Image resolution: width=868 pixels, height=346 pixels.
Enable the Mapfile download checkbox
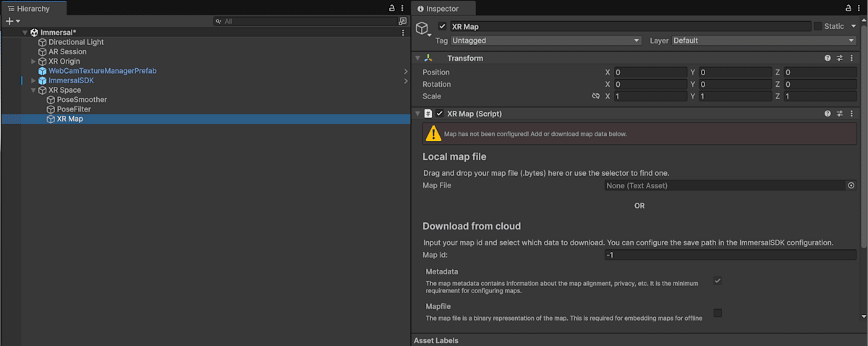(718, 313)
